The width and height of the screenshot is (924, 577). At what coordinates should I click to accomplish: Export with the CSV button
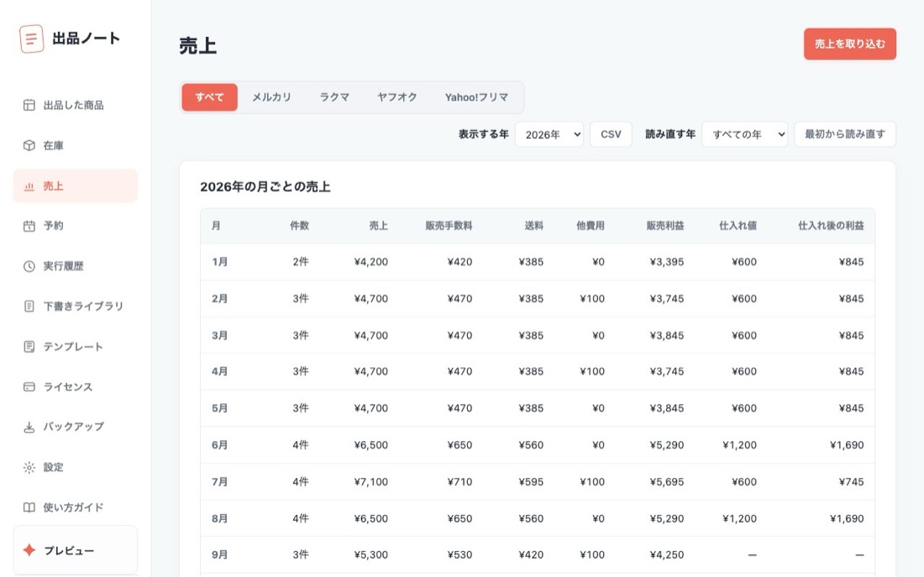[x=611, y=134]
